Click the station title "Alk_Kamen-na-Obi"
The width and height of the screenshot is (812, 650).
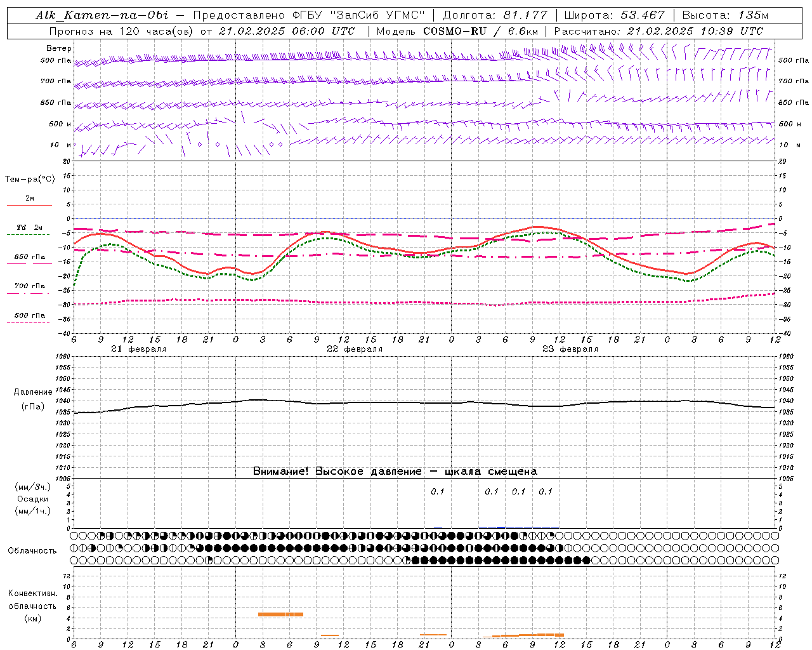pos(102,15)
